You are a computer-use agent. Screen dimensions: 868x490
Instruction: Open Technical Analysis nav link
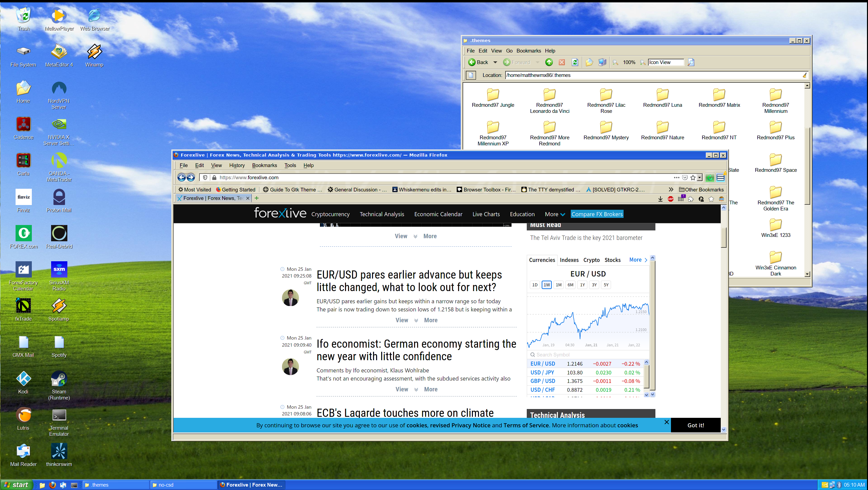(382, 214)
